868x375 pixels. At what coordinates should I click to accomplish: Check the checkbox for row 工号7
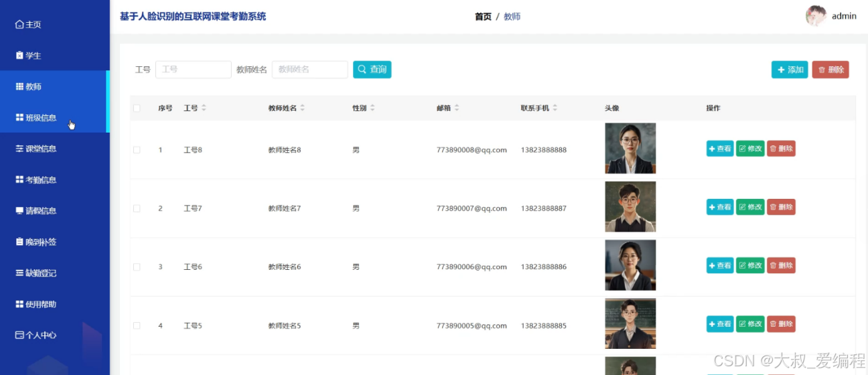pos(137,208)
